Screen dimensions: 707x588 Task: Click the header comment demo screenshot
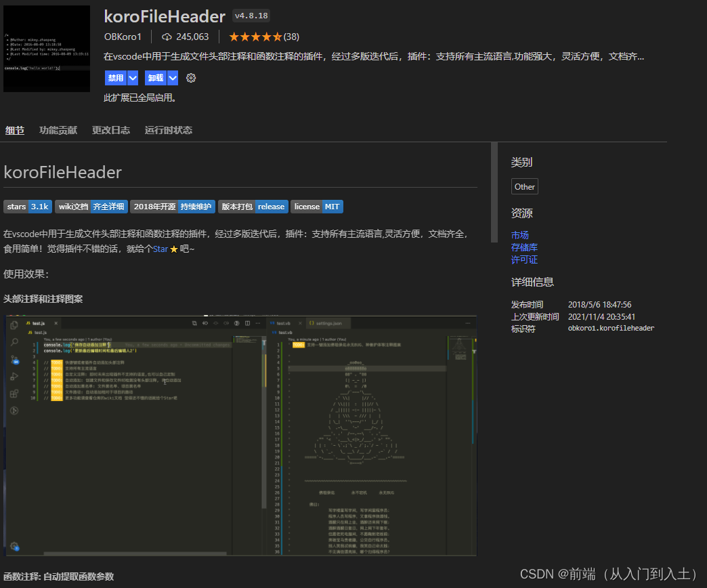[240, 435]
